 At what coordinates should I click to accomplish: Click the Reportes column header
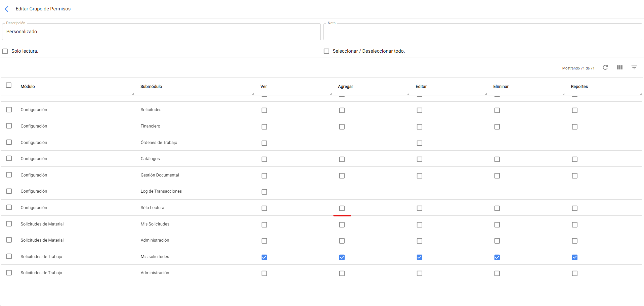(579, 87)
